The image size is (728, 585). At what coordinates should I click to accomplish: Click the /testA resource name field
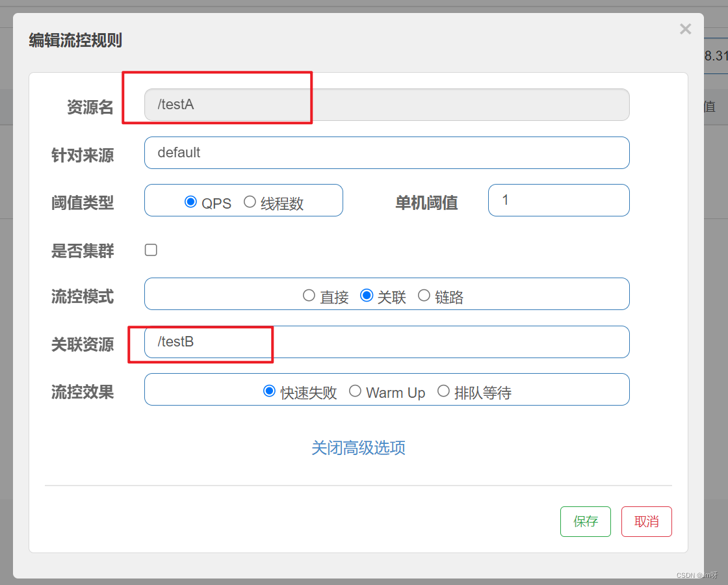tap(387, 105)
